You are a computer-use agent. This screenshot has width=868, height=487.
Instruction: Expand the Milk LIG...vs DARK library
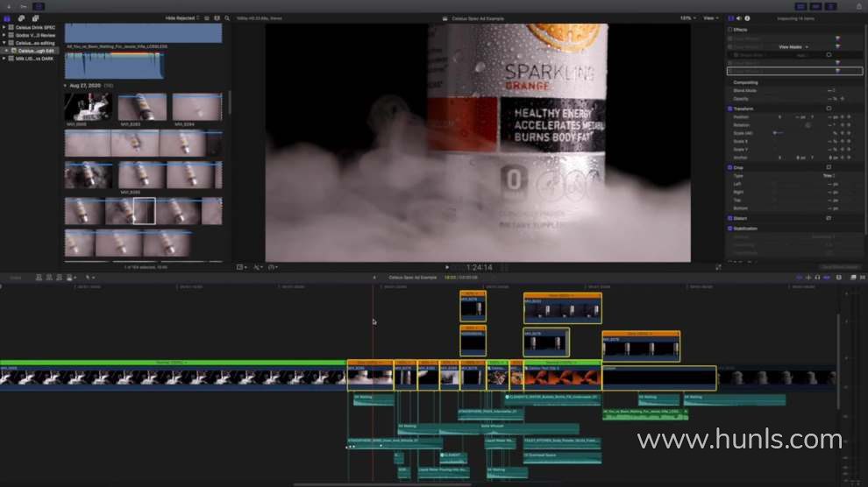coord(4,58)
